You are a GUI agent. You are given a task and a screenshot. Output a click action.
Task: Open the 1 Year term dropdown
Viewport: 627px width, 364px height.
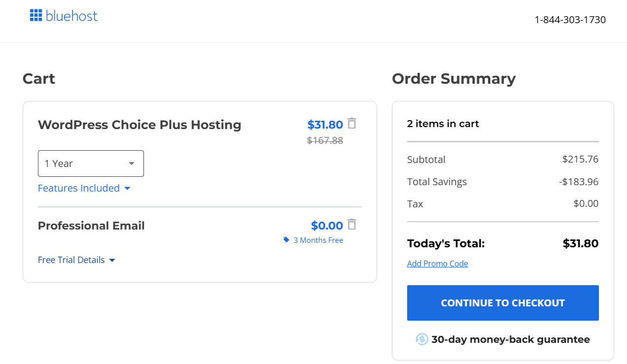91,164
